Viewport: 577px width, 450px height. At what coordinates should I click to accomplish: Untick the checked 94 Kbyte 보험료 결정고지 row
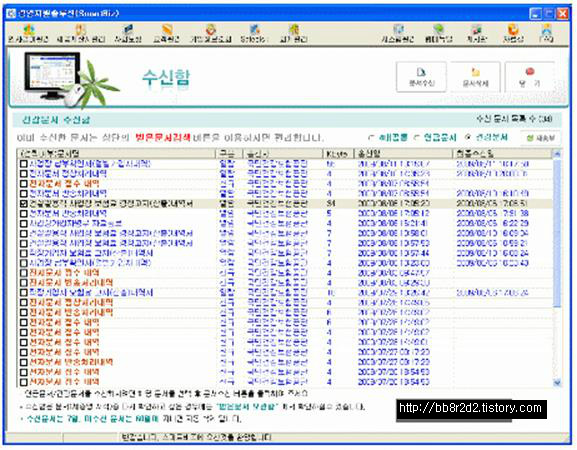24,203
